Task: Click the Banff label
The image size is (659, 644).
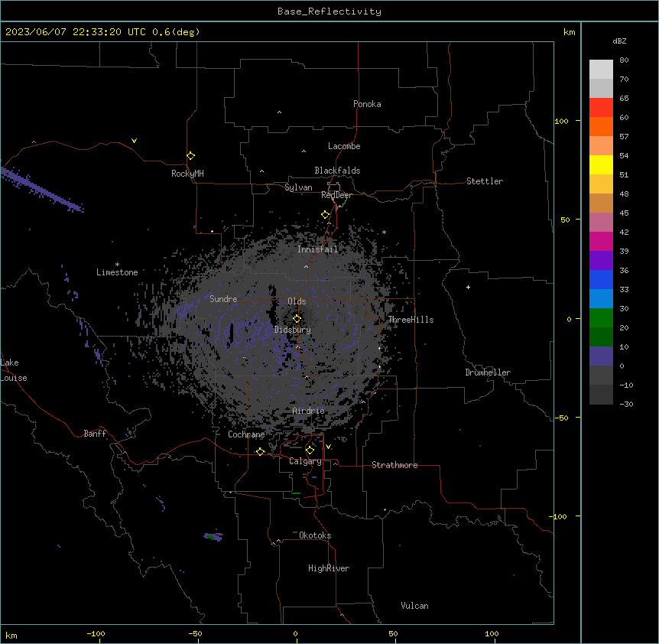Action: [x=95, y=434]
